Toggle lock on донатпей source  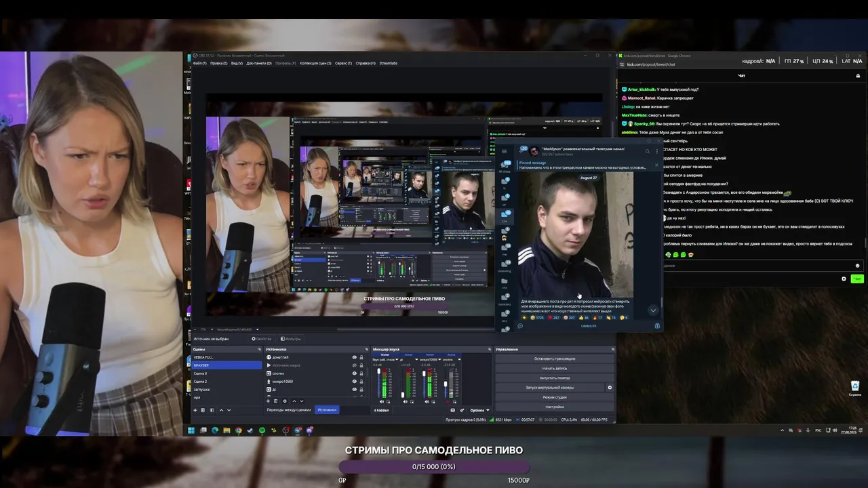[x=361, y=357]
